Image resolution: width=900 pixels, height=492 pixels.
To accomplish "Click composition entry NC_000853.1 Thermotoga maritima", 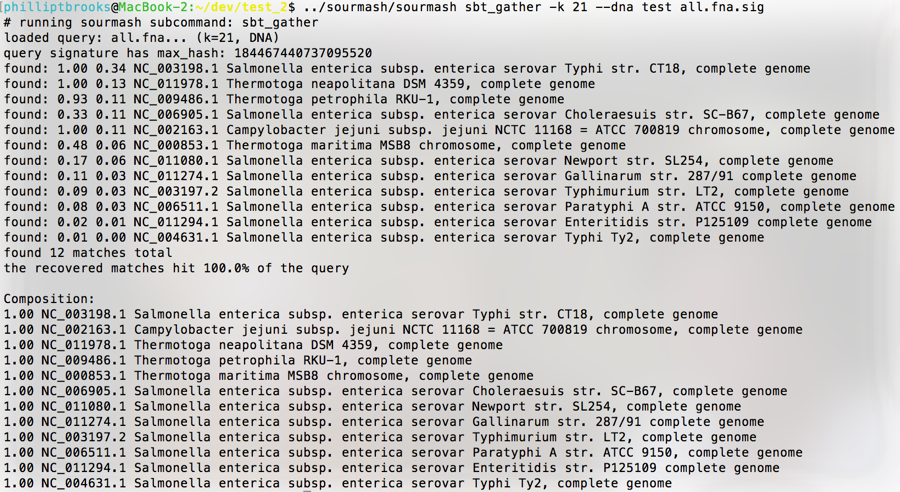I will 269,376.
